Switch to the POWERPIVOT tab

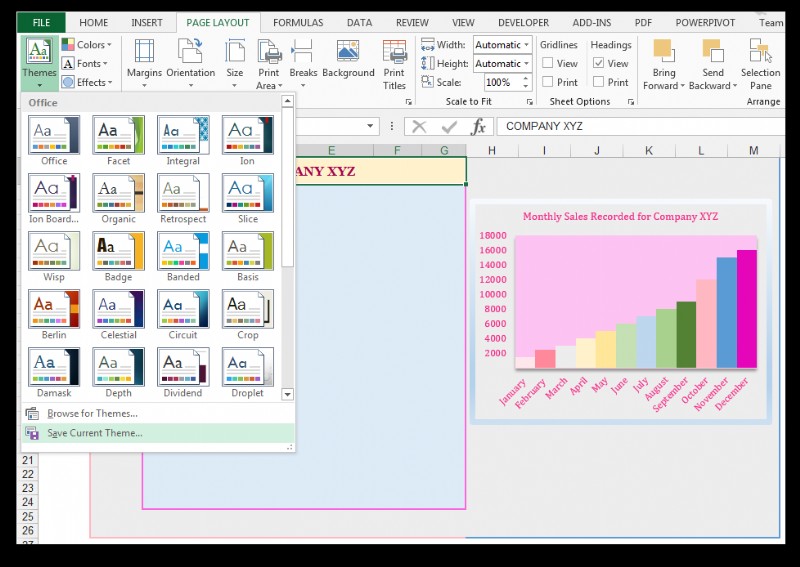[x=705, y=22]
